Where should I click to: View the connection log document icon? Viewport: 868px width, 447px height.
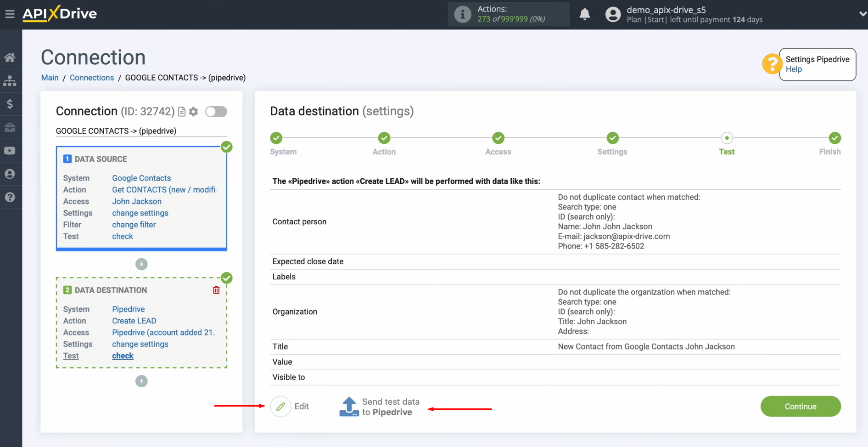182,112
